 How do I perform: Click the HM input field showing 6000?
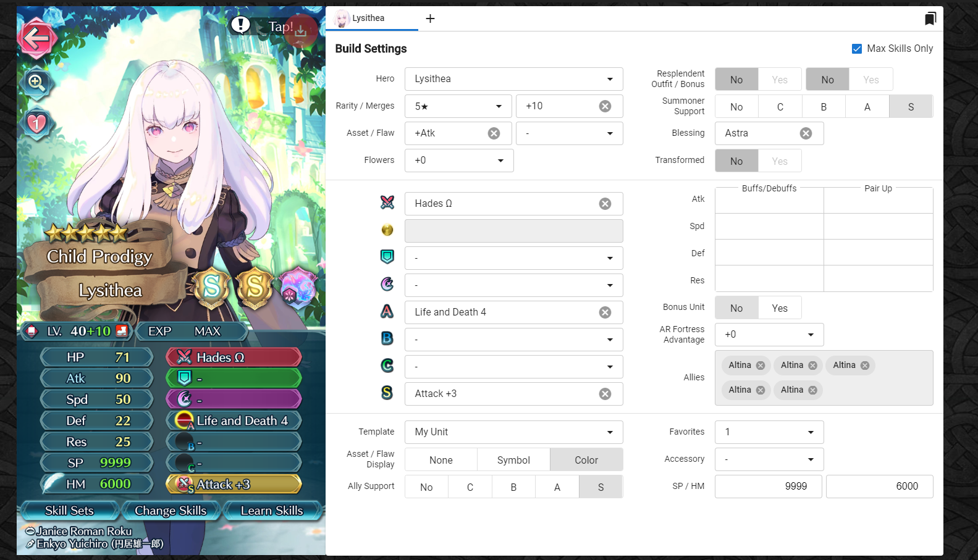(880, 487)
